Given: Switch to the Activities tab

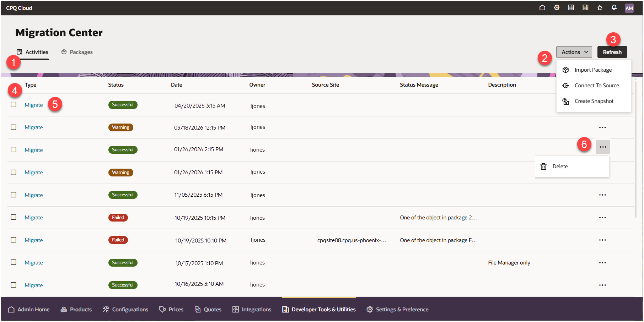Looking at the screenshot, I should coord(33,52).
